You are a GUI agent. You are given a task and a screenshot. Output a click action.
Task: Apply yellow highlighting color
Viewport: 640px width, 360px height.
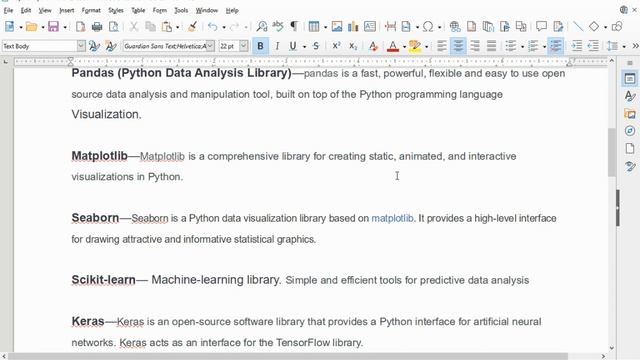415,46
